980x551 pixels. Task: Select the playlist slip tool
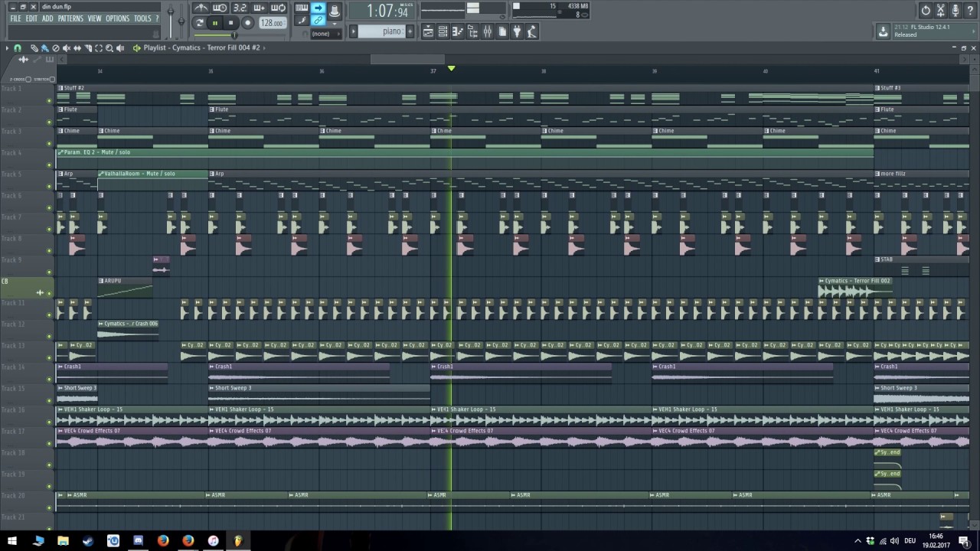pyautogui.click(x=77, y=48)
